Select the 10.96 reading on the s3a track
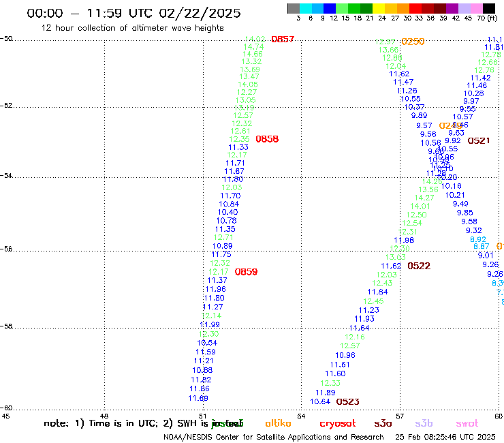The height and width of the screenshot is (443, 504). pos(345,355)
